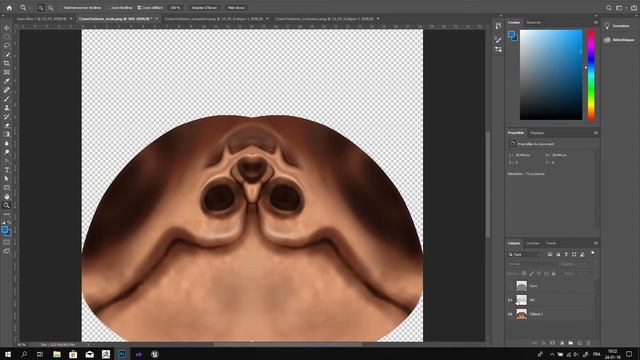Show the hidden top layer
This screenshot has height=360, width=640.
pos(510,286)
